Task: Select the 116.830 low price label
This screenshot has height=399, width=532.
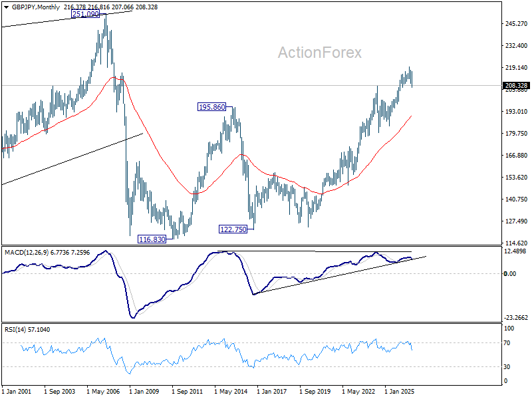Action: 152,239
